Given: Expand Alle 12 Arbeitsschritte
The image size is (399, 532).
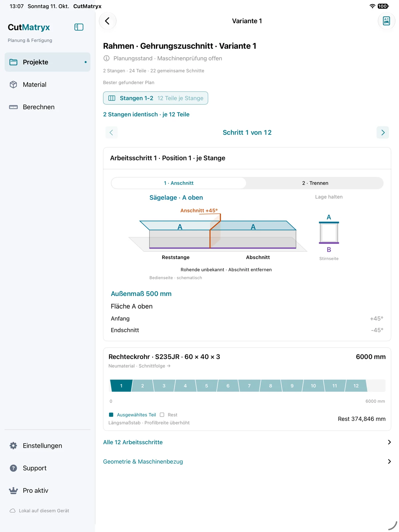Looking at the screenshot, I should click(x=247, y=442).
